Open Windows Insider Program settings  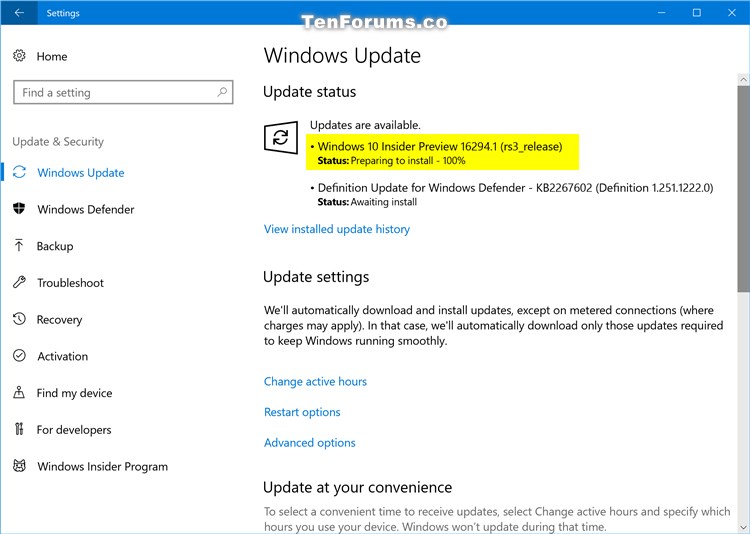coord(102,467)
